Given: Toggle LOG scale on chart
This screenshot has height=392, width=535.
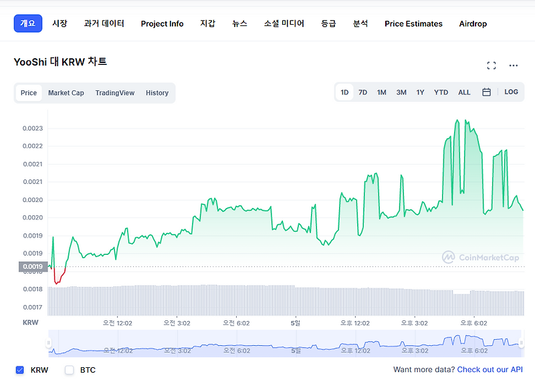Looking at the screenshot, I should point(511,92).
